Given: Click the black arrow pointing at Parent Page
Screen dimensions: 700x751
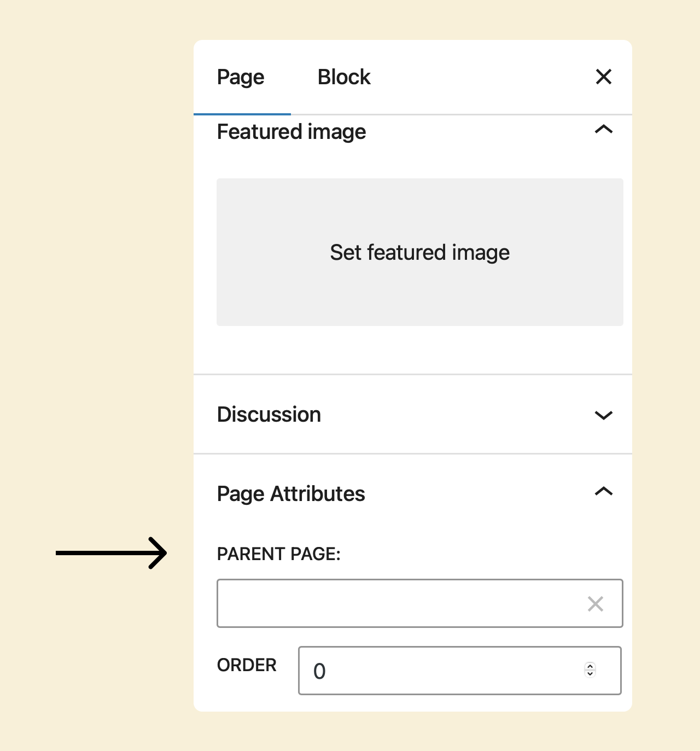Looking at the screenshot, I should (111, 553).
